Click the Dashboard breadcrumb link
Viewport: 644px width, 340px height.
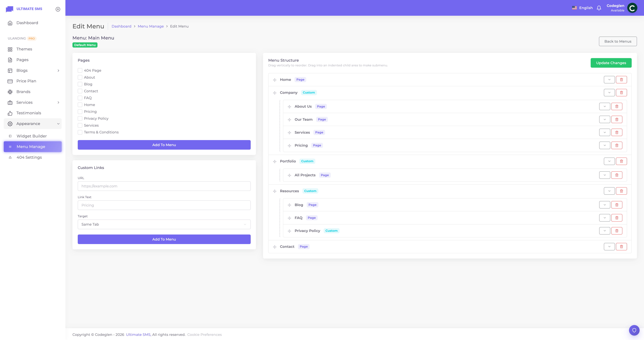point(121,26)
